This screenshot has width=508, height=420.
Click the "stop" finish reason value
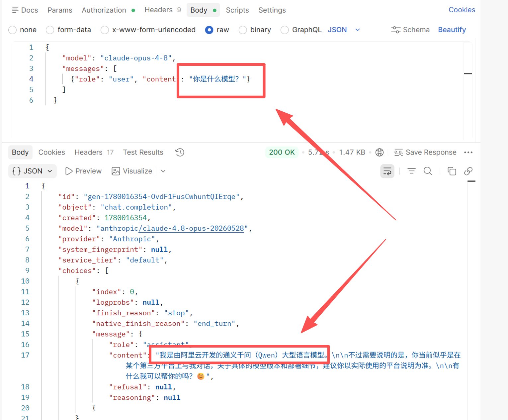click(177, 313)
